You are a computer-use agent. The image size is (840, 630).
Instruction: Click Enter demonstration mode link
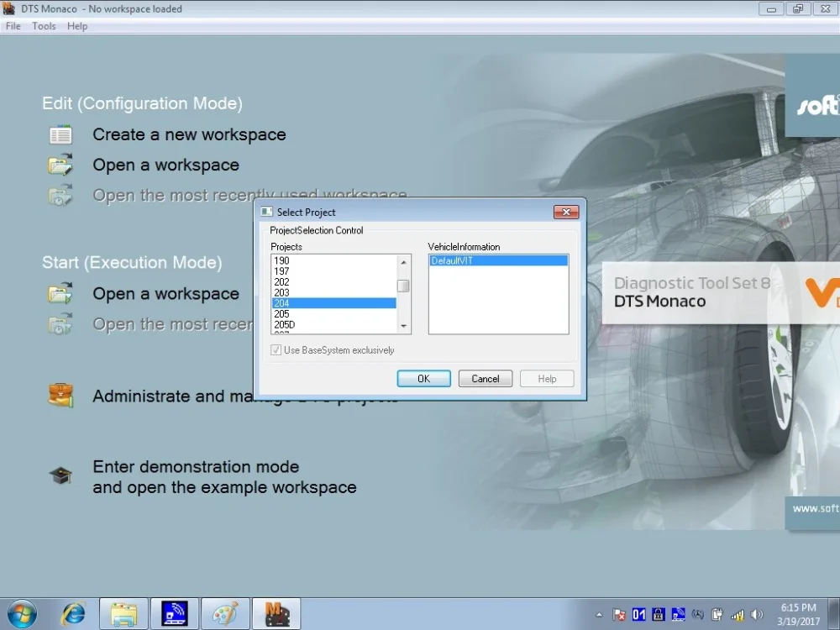224,477
